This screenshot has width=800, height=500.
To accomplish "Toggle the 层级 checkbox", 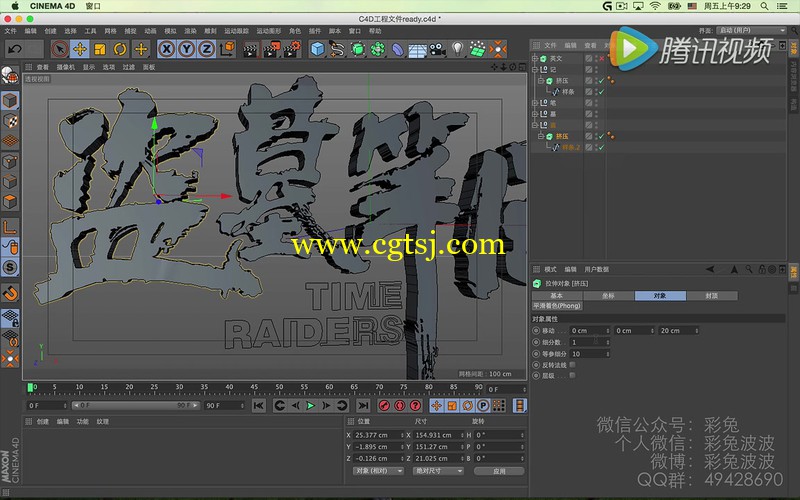I will 572,375.
